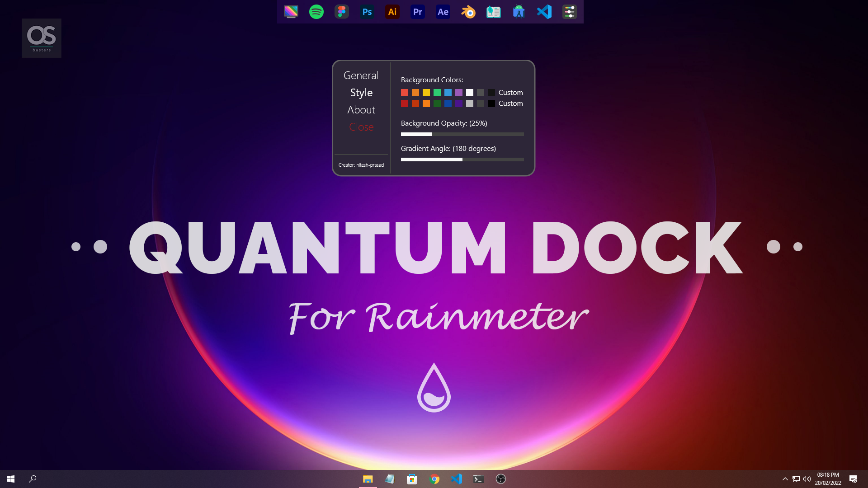Pick the yellow background color swatch
868x488 pixels.
tap(426, 93)
